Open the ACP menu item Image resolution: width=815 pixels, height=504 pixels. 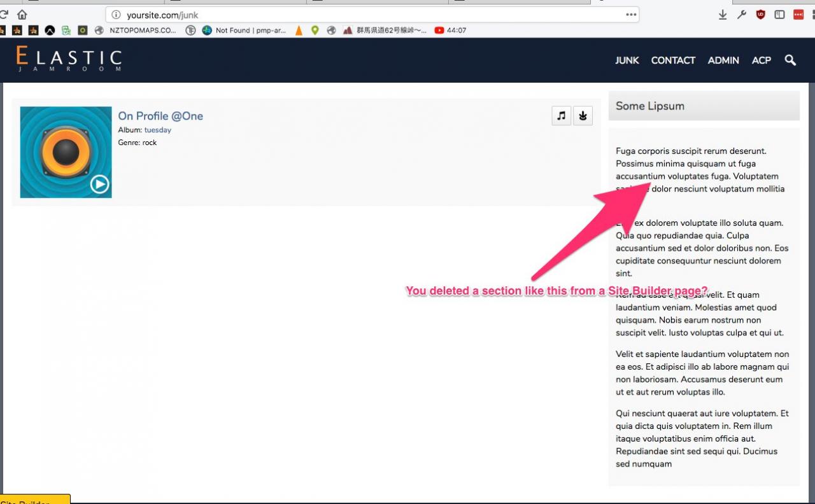[762, 60]
